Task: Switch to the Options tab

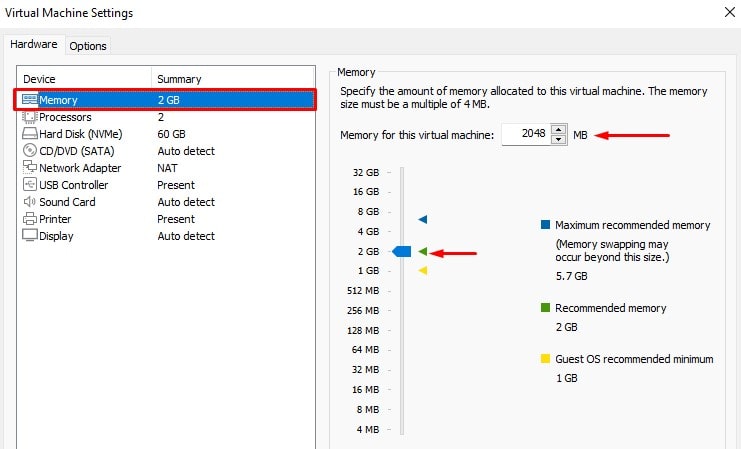Action: click(88, 46)
